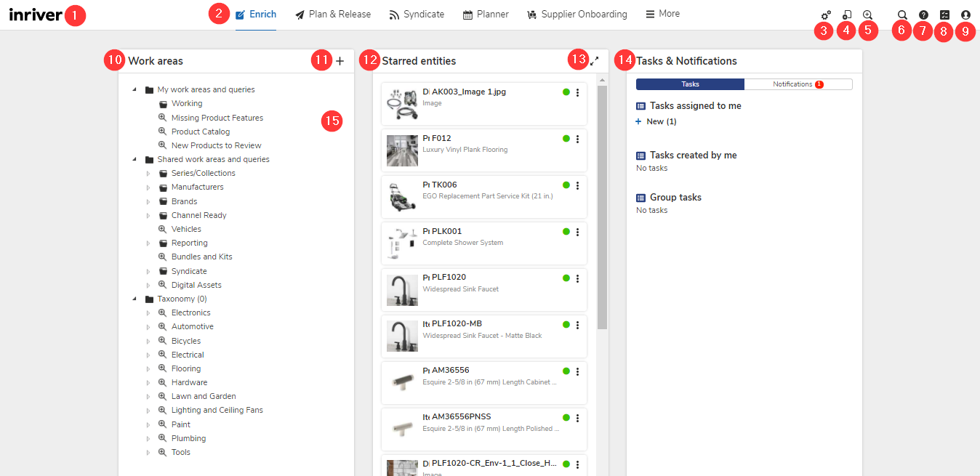Image resolution: width=980 pixels, height=476 pixels.
Task: Click the green status dot on AK003_Image 1.jpg
Action: tap(566, 92)
